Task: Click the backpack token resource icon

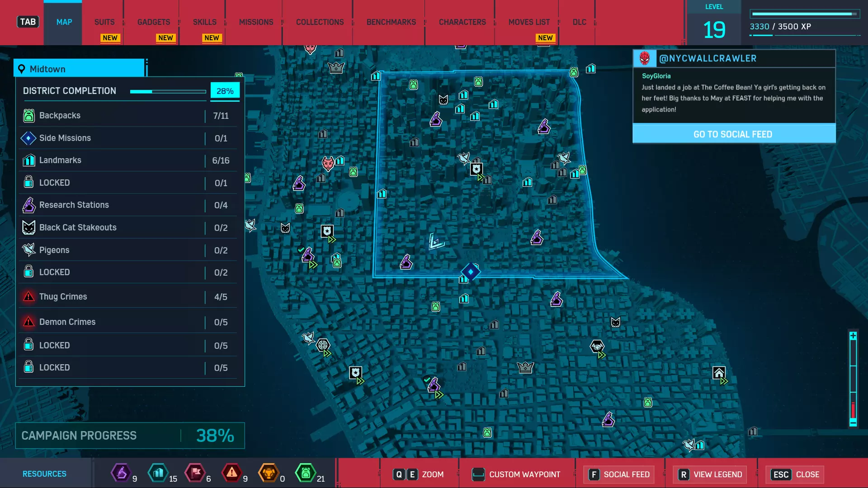Action: [x=306, y=473]
